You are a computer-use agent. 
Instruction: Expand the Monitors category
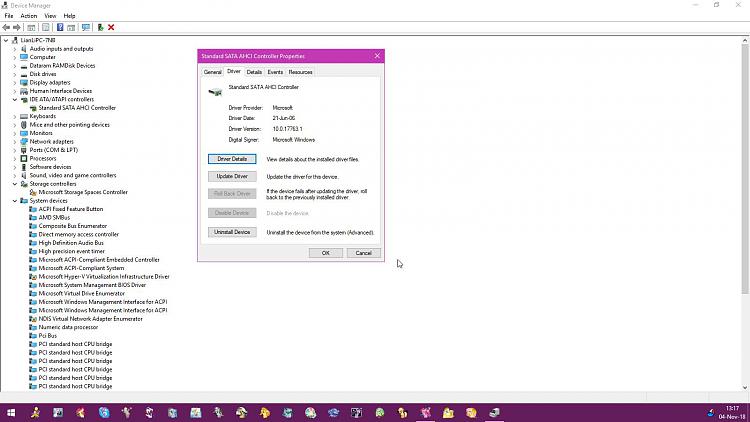[x=15, y=133]
